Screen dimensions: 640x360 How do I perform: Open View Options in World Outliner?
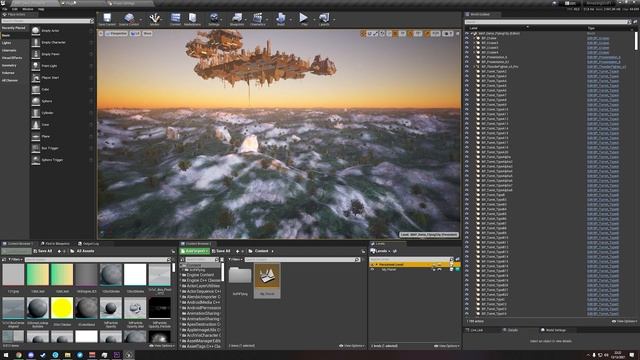624,321
